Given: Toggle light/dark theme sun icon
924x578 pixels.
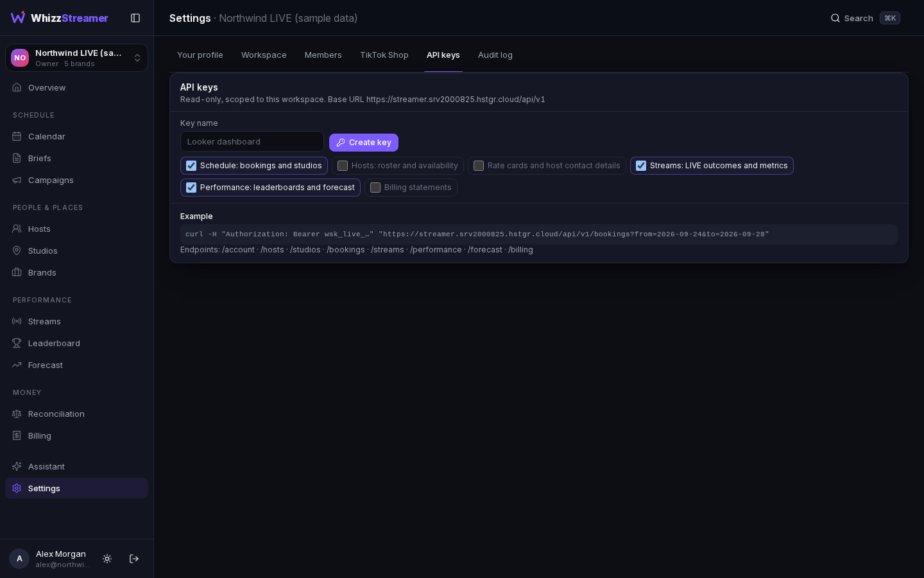Looking at the screenshot, I should [107, 559].
